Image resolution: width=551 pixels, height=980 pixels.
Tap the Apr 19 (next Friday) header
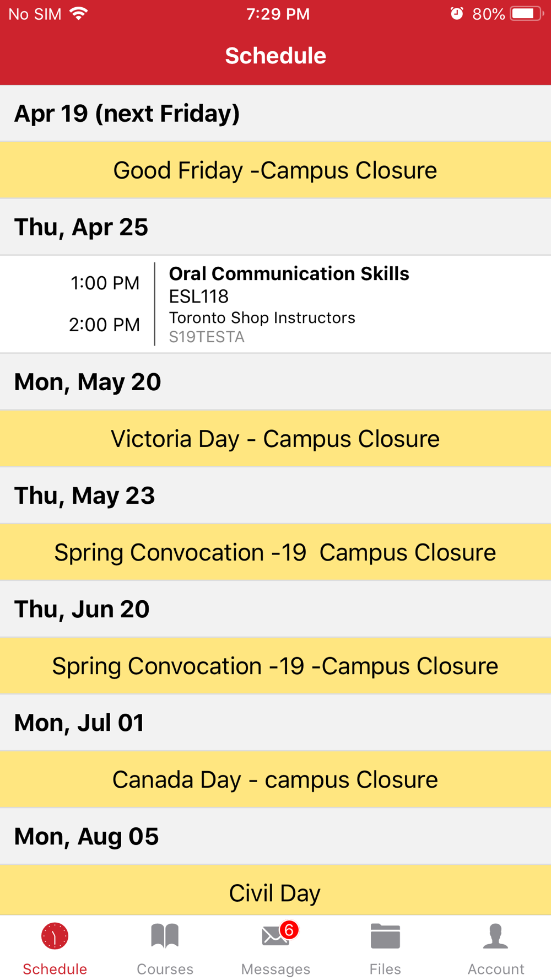[x=275, y=114]
